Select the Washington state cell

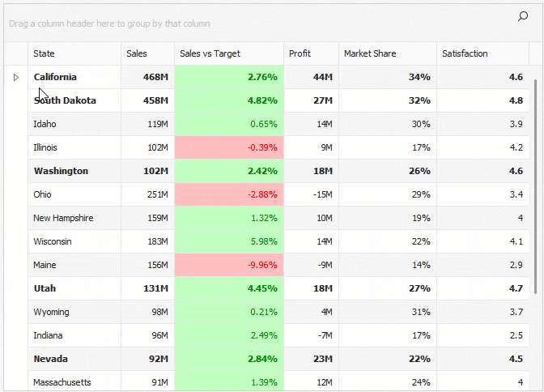tap(74, 171)
